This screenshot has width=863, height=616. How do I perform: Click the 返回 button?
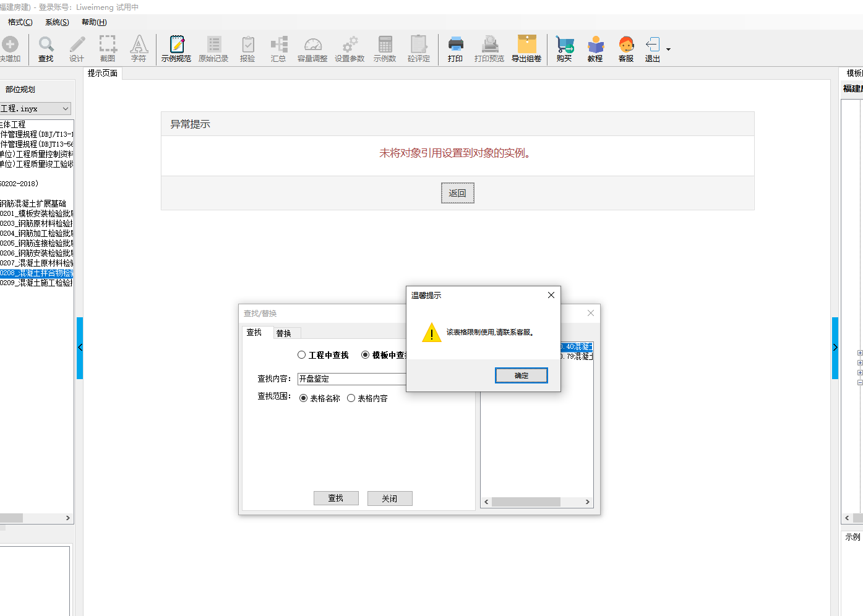(457, 193)
